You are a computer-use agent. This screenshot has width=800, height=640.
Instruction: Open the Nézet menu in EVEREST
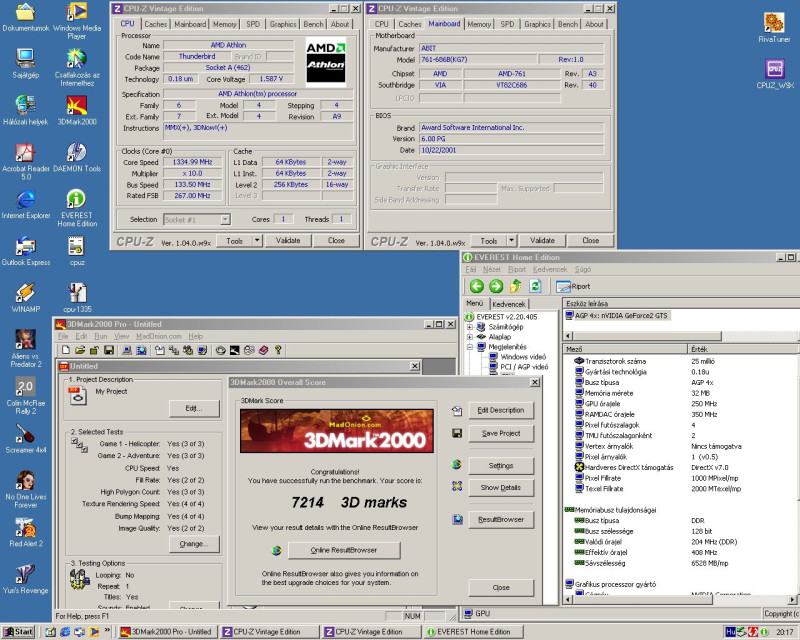click(x=492, y=269)
